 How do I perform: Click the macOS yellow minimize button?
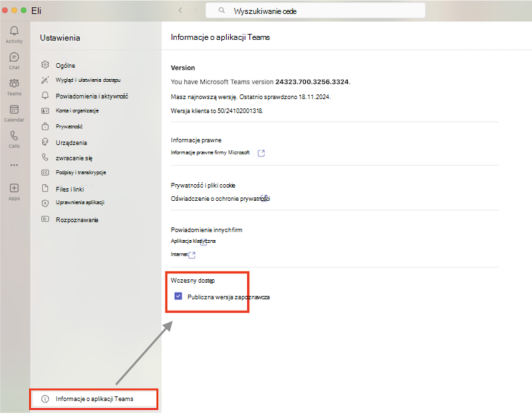click(x=14, y=10)
